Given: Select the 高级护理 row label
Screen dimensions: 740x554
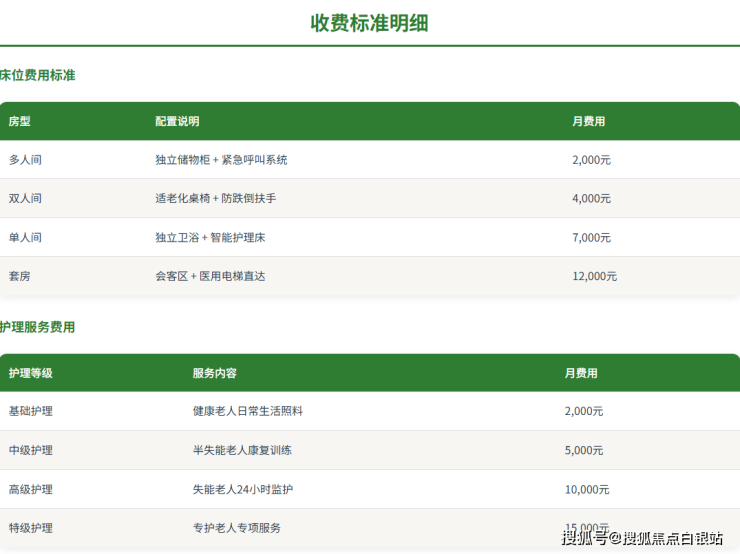Looking at the screenshot, I should 31,489.
